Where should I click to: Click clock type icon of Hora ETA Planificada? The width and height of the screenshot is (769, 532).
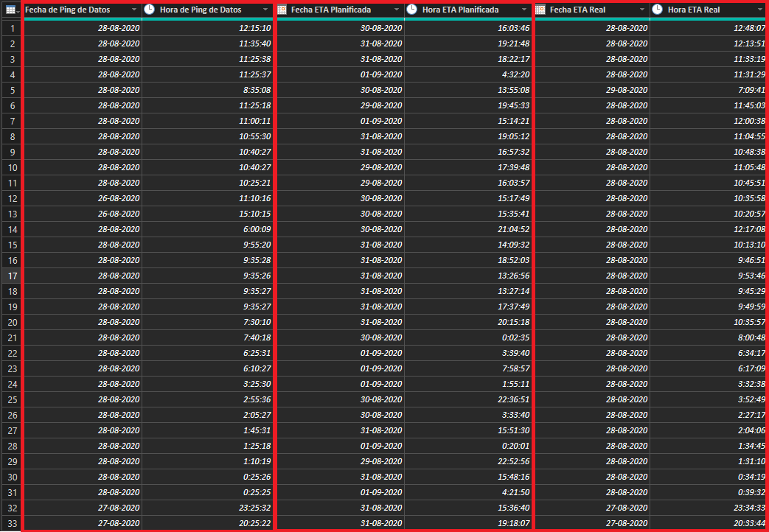tap(411, 10)
